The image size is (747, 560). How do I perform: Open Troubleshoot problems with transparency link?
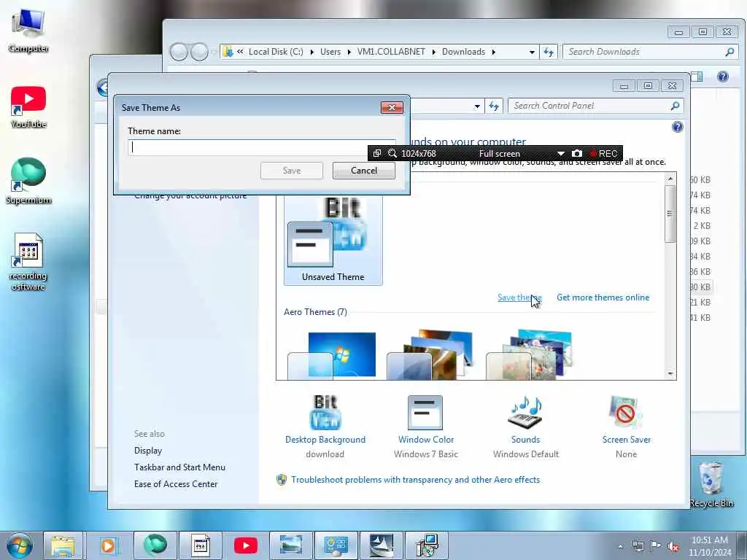[415, 480]
